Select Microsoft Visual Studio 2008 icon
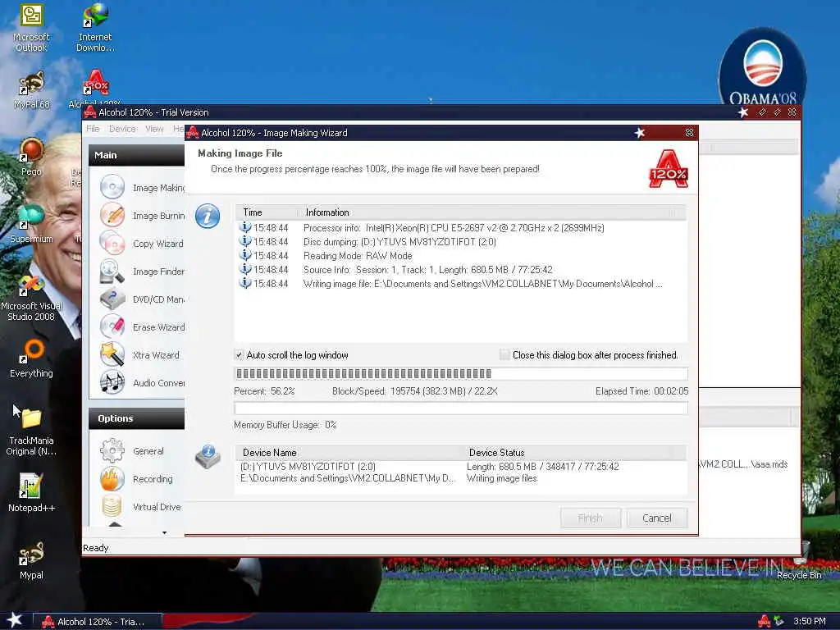The image size is (840, 630). [31, 297]
